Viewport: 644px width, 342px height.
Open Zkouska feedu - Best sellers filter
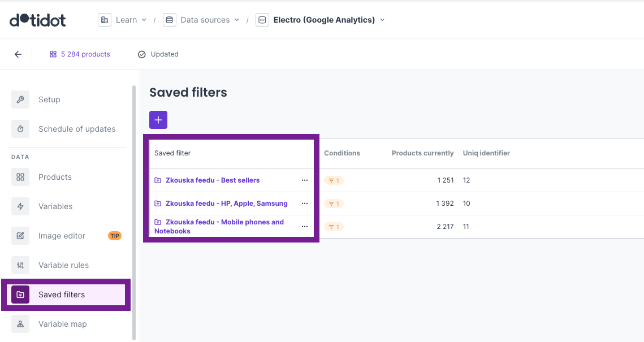coord(212,180)
